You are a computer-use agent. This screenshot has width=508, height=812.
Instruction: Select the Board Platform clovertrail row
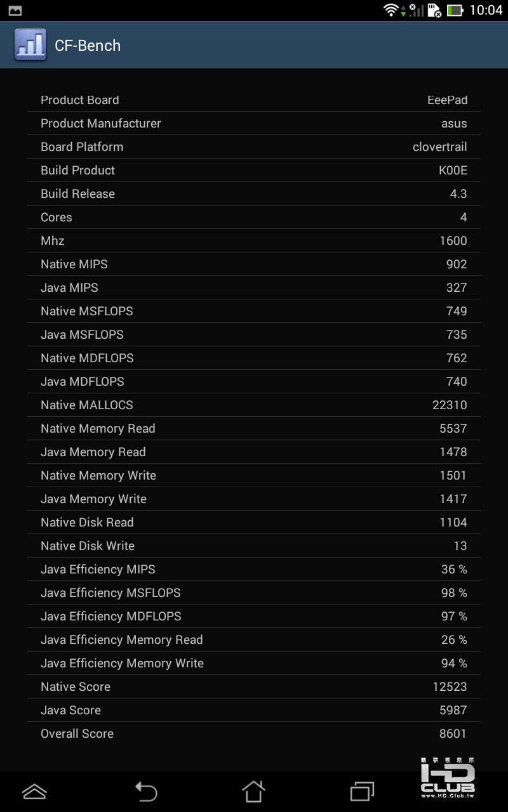(254, 147)
